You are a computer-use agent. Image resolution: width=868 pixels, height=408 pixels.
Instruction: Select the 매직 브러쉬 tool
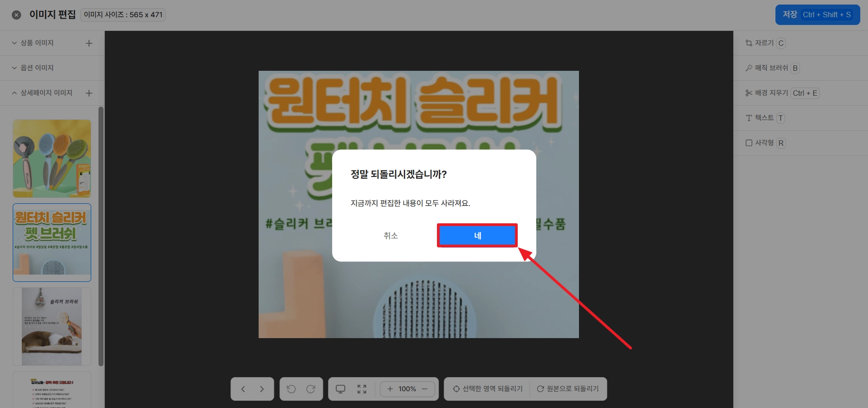pyautogui.click(x=772, y=68)
